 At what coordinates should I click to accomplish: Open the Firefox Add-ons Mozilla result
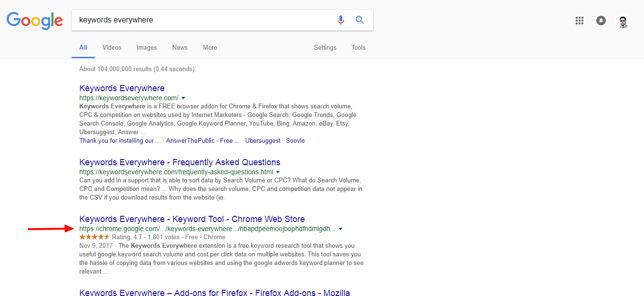tap(215, 292)
